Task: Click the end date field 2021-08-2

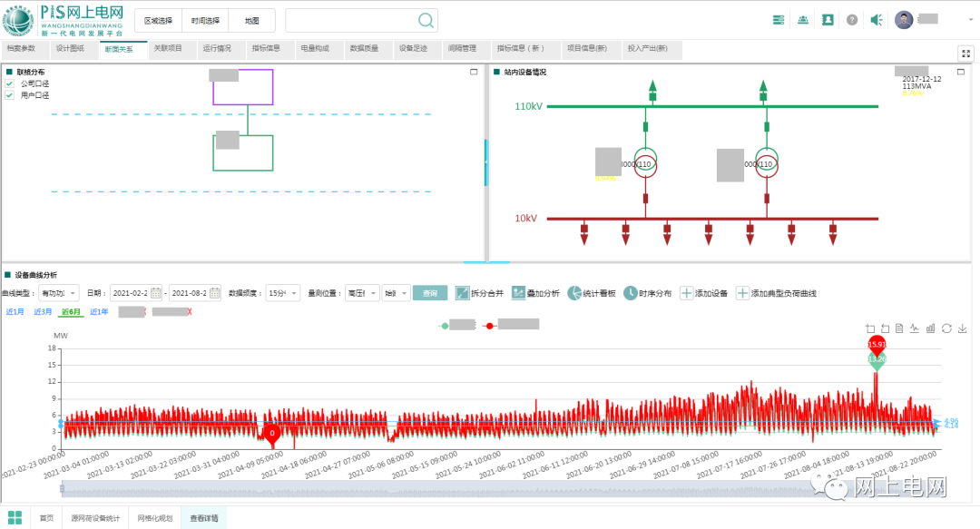Action: click(195, 293)
